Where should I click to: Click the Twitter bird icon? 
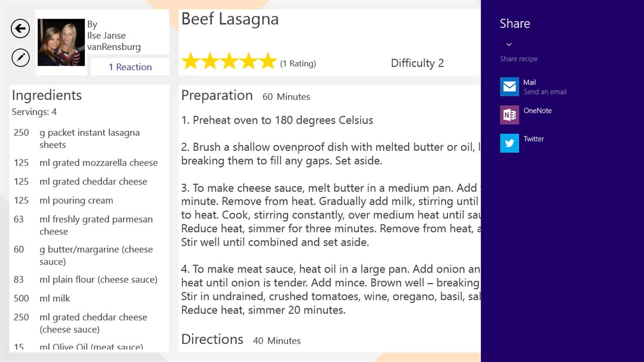509,143
